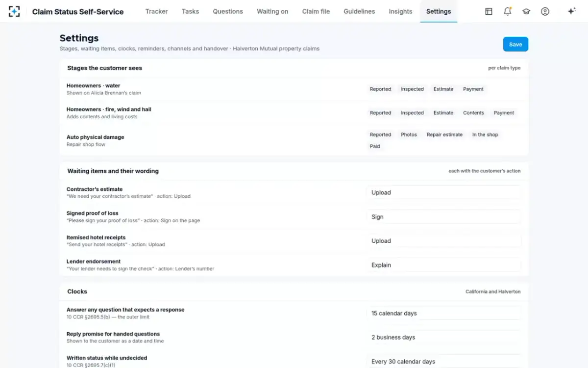The image size is (588, 368).
Task: Click the Claim Status app logo icon
Action: (x=14, y=11)
